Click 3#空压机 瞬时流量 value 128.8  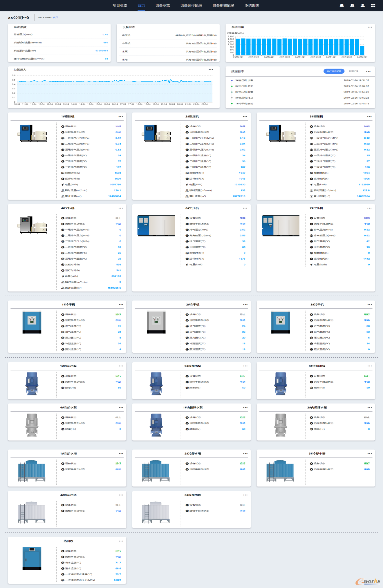click(x=366, y=190)
